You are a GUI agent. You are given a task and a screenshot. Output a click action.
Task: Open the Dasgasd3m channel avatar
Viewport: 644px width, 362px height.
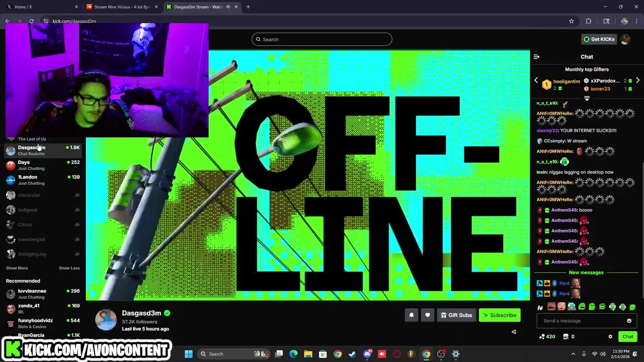(106, 320)
